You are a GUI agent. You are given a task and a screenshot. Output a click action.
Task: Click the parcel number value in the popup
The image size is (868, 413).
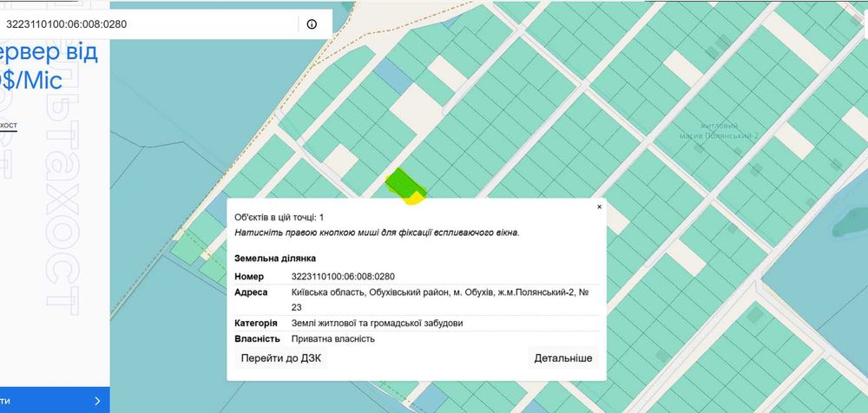point(343,276)
